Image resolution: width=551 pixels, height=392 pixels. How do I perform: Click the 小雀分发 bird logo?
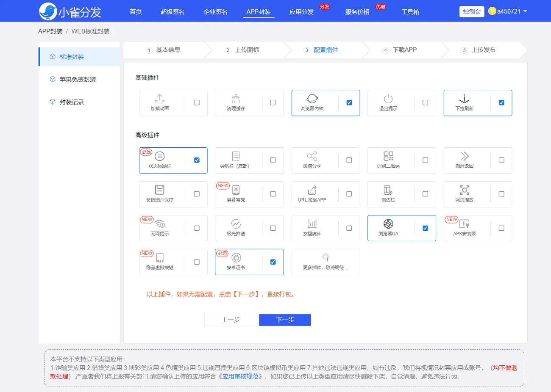tap(48, 11)
